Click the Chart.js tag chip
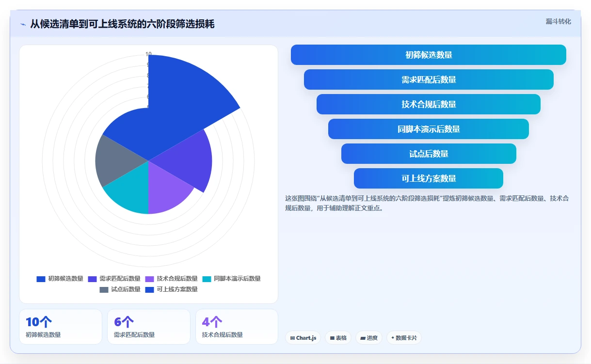The height and width of the screenshot is (364, 591). [x=303, y=338]
